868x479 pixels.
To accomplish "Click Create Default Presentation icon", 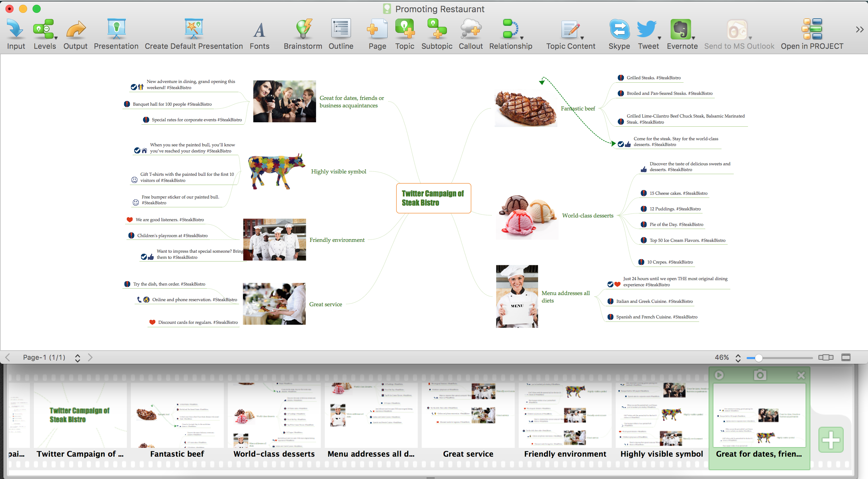I will [x=194, y=29].
